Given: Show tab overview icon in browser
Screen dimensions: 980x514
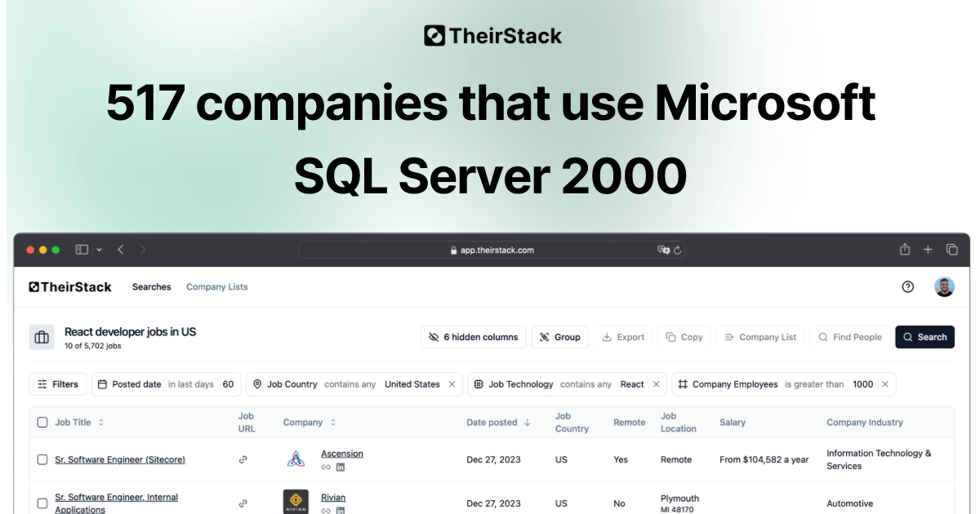Looking at the screenshot, I should pos(951,250).
